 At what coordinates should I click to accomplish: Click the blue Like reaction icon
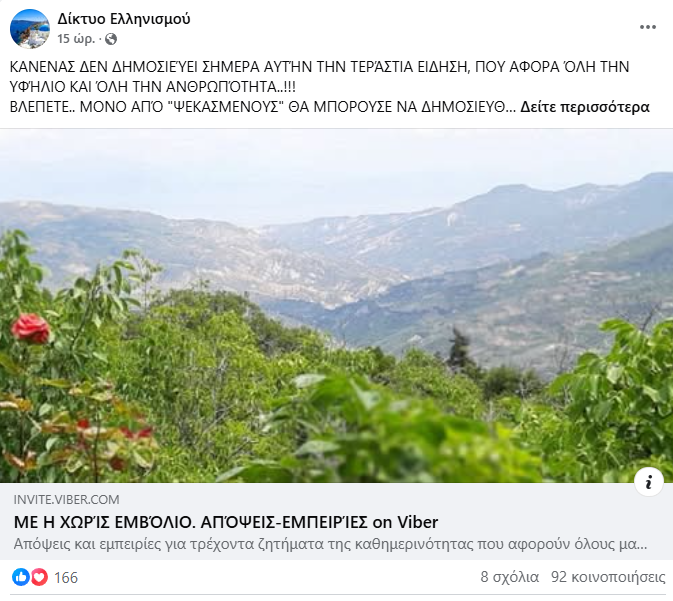tap(21, 577)
